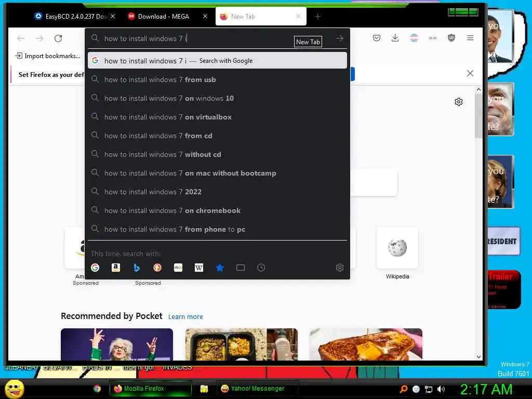
Task: Choose suggestion "windows 7 2022"
Action: (x=217, y=192)
